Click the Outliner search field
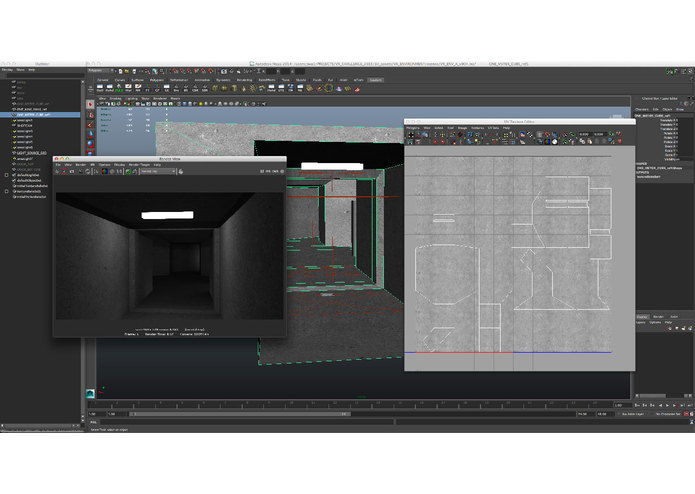This screenshot has width=695, height=494. (x=43, y=75)
